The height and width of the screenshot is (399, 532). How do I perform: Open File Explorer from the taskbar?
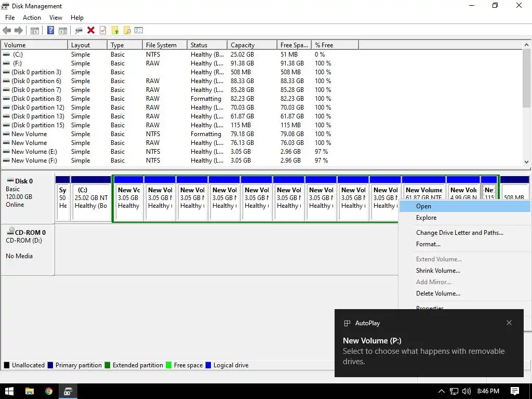[30, 391]
